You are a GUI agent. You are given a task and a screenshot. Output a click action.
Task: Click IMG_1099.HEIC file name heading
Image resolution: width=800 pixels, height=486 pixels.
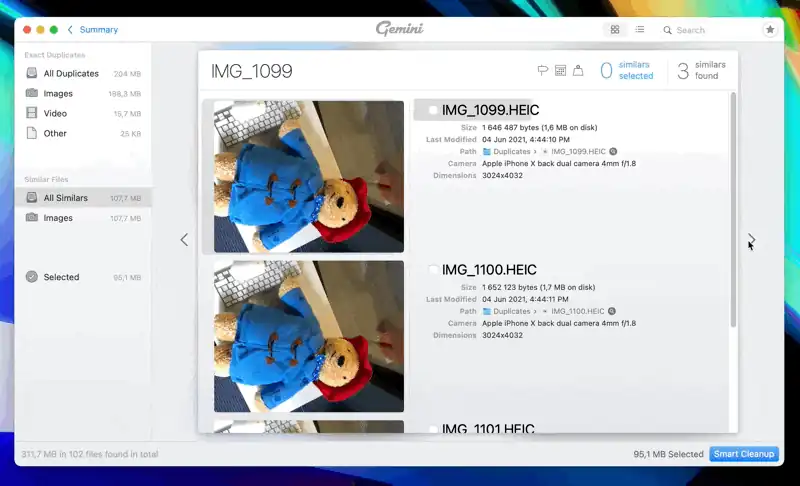[x=490, y=110]
